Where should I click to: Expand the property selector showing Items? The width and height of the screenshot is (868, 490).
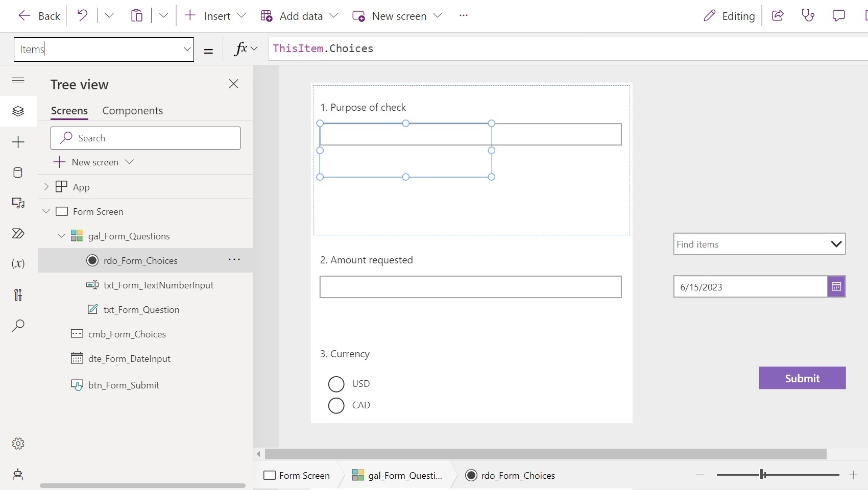pyautogui.click(x=187, y=49)
